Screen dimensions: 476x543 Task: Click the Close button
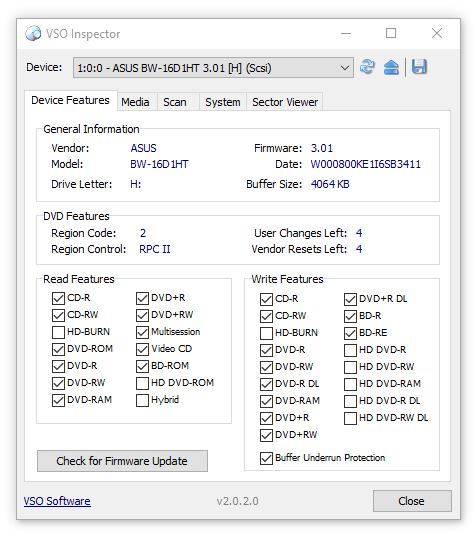pyautogui.click(x=412, y=501)
